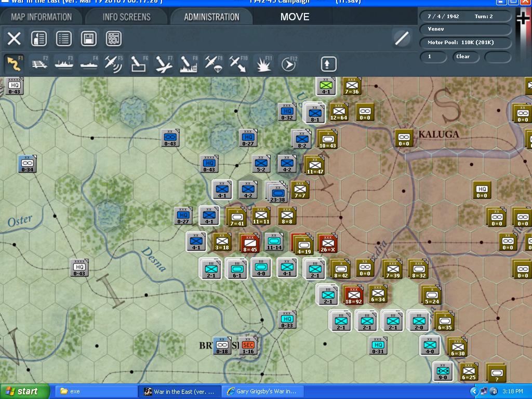
Task: Select the cyan unit labeled 9-0
Action: pyautogui.click(x=443, y=371)
